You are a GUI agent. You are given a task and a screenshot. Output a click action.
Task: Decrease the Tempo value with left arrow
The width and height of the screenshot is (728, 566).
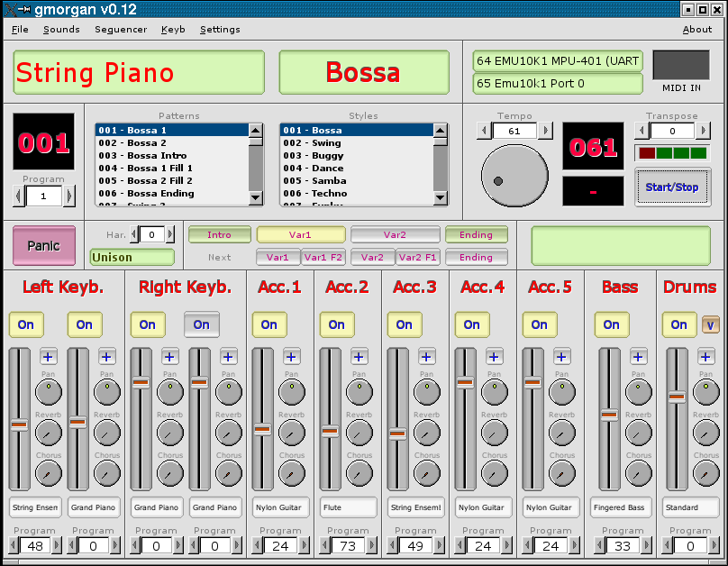pyautogui.click(x=485, y=132)
